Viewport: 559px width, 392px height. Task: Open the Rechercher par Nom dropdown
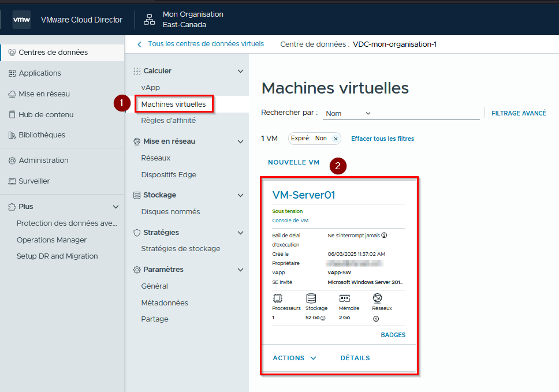(x=348, y=113)
